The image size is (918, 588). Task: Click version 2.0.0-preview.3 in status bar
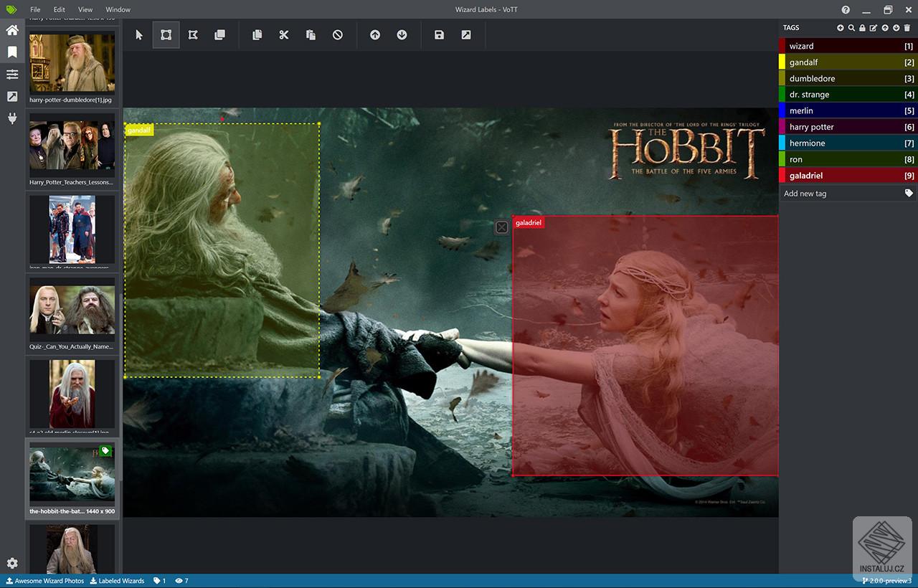[887, 581]
